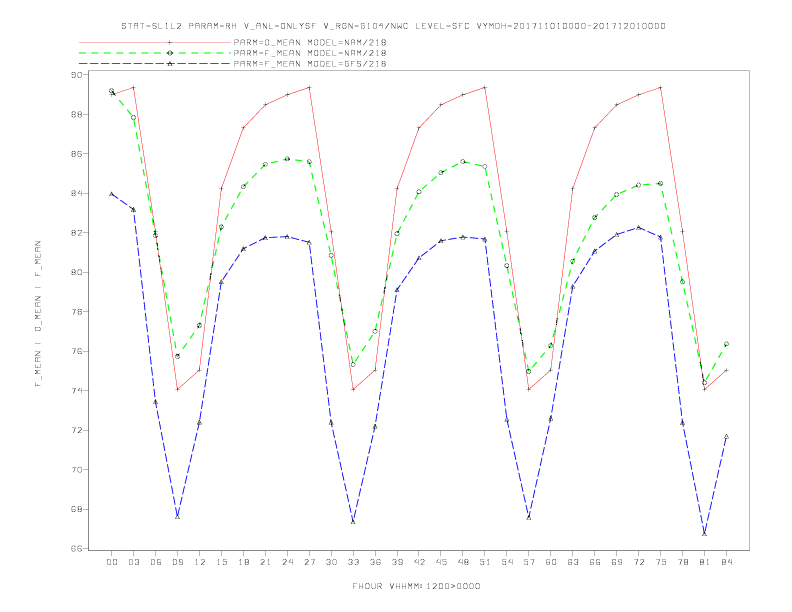Click y-axis tick label 68
This screenshot has width=792, height=612.
click(x=77, y=509)
